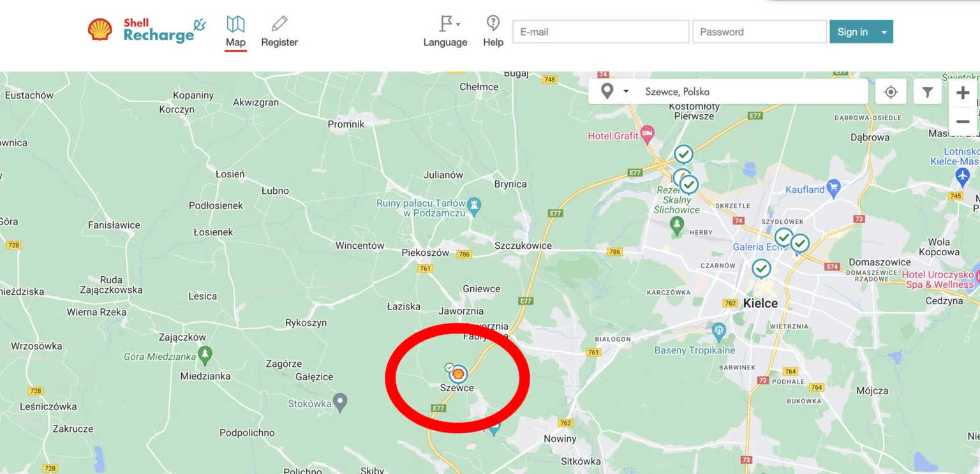Click the Kaufland shopping cart pin
The image size is (980, 474).
[x=833, y=189]
